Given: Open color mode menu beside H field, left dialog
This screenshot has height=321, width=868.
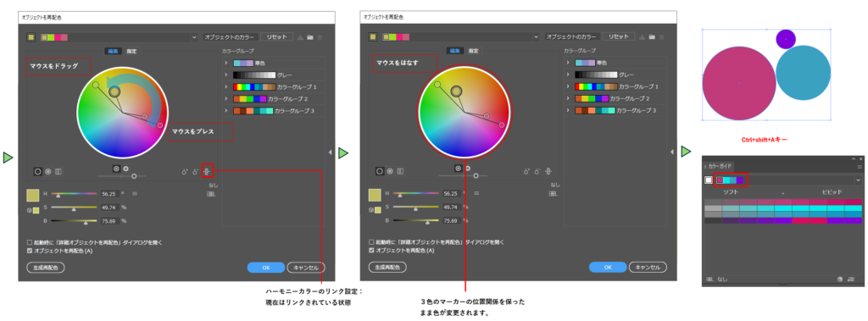Looking at the screenshot, I should coord(135,194).
